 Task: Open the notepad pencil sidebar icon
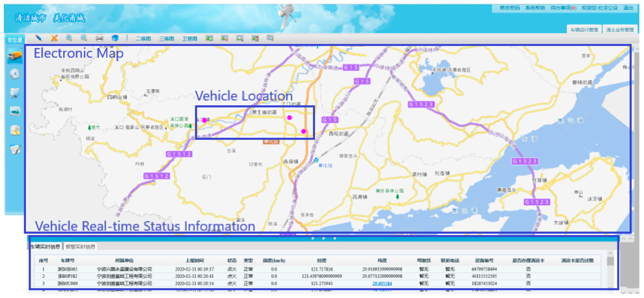coord(15,149)
